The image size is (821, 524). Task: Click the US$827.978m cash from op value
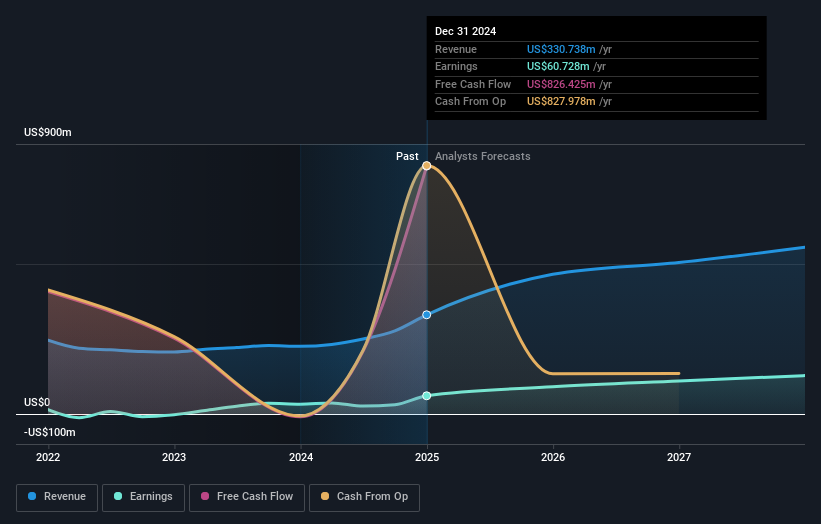(561, 102)
